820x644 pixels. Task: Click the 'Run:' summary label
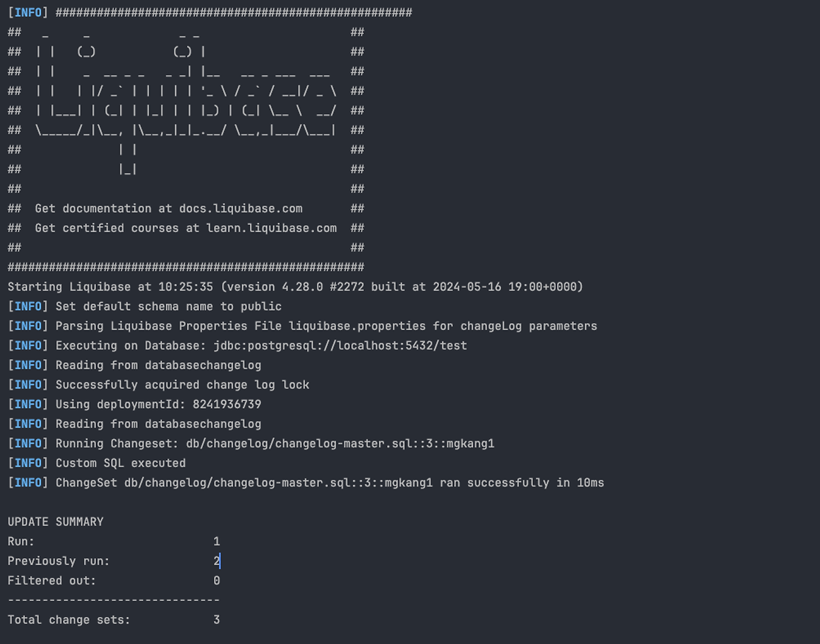(21, 542)
